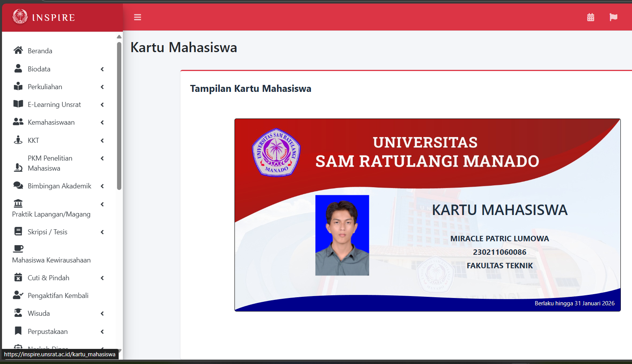
Task: Open the Biodata menu label
Action: [39, 69]
